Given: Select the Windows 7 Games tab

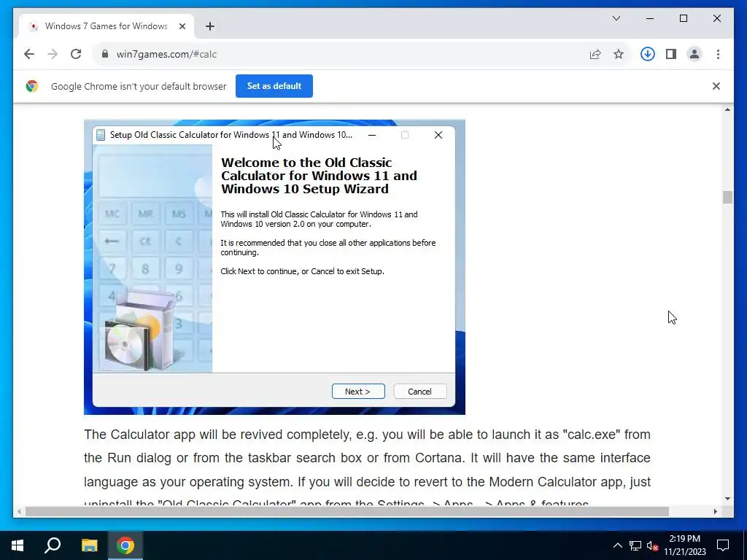Looking at the screenshot, I should [107, 26].
